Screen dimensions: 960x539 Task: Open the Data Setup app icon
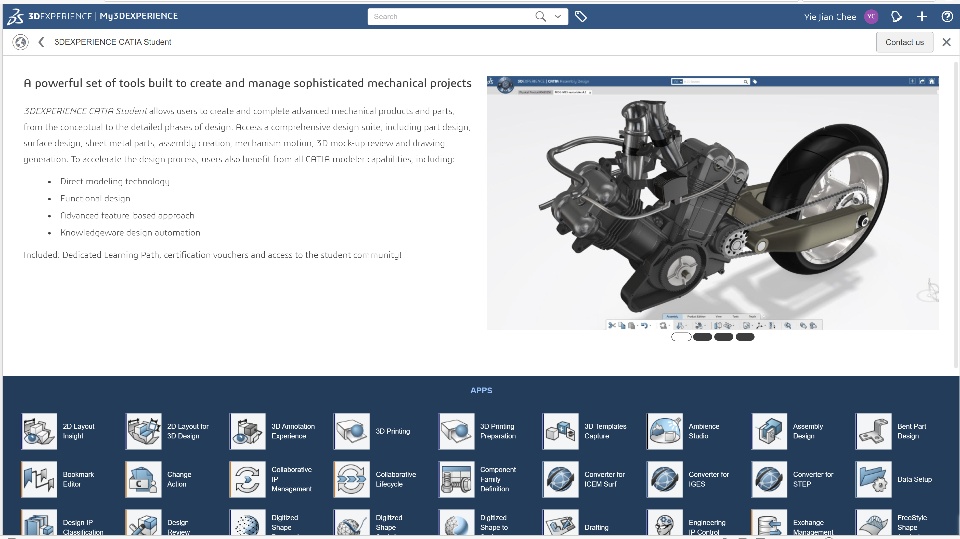(x=874, y=479)
